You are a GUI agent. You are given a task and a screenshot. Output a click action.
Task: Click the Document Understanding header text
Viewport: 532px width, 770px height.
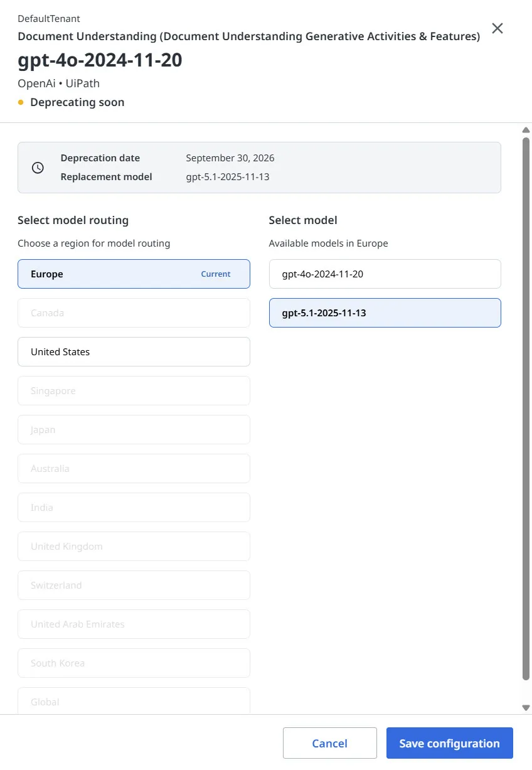tap(249, 36)
